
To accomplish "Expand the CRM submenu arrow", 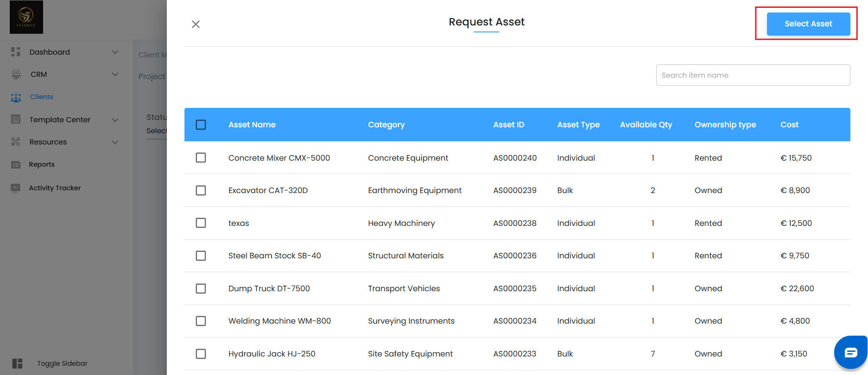I will pos(115,74).
